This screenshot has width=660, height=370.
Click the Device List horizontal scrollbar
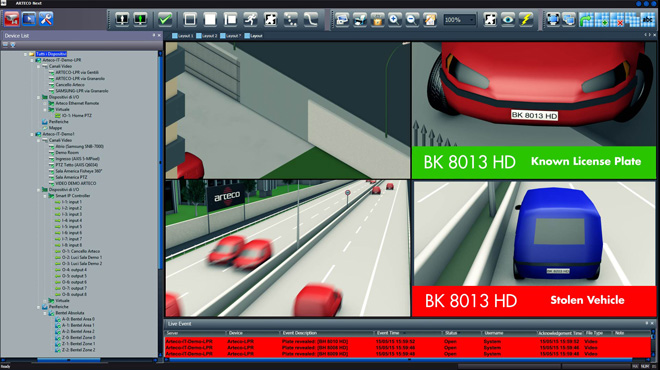pyautogui.click(x=79, y=360)
